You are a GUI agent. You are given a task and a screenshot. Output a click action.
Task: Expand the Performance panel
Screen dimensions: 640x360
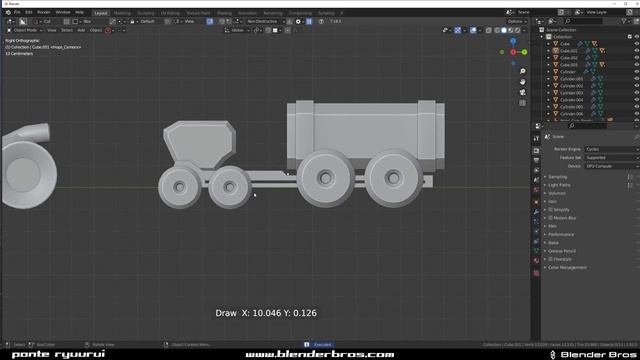pyautogui.click(x=560, y=234)
